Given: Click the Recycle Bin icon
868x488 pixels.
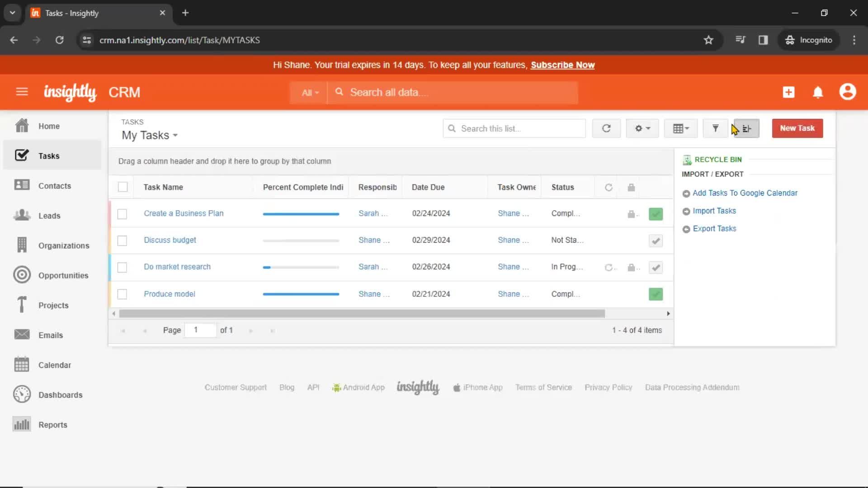Looking at the screenshot, I should (x=687, y=160).
